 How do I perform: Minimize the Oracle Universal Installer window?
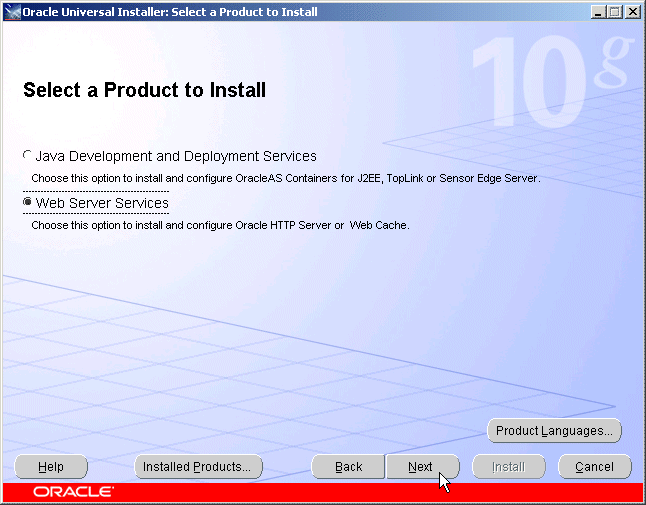pos(599,12)
